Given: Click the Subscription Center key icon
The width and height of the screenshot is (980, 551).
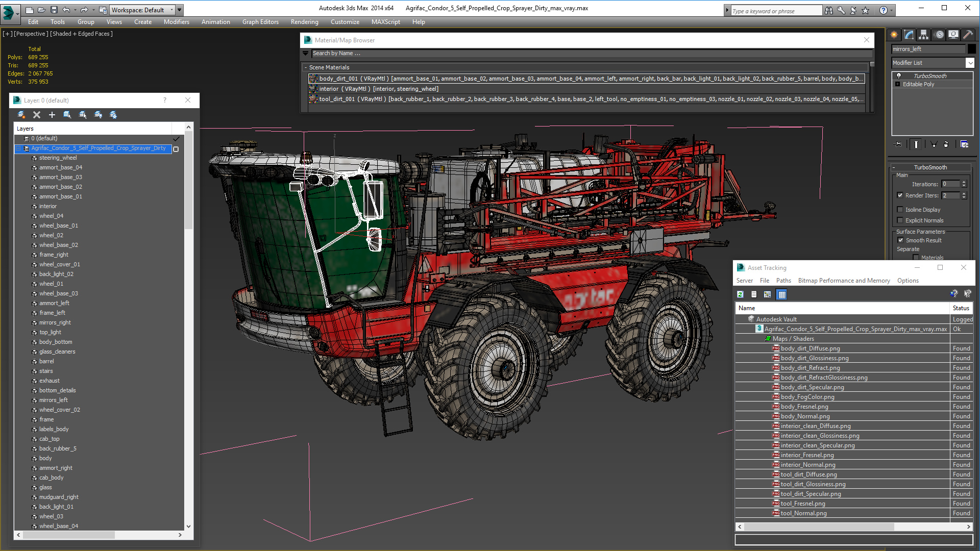Looking at the screenshot, I should (x=841, y=10).
